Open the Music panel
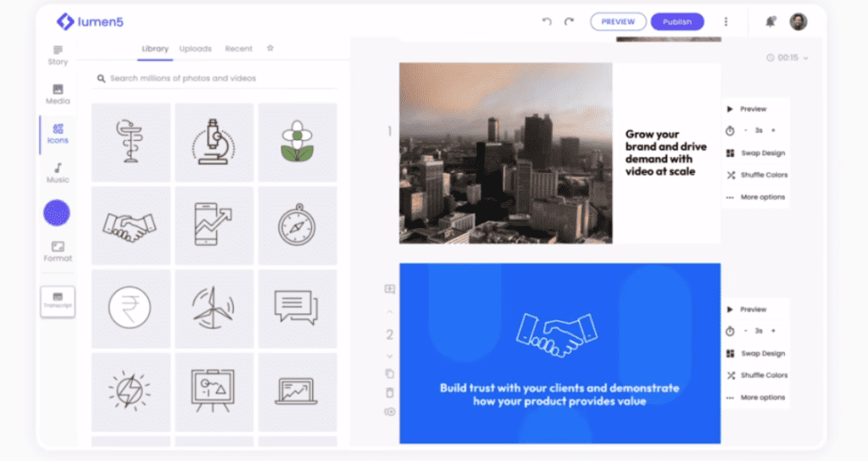Image resolution: width=868 pixels, height=461 pixels. coord(58,173)
